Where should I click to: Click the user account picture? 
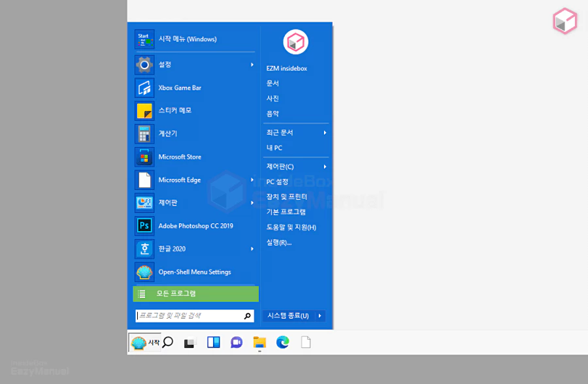295,42
